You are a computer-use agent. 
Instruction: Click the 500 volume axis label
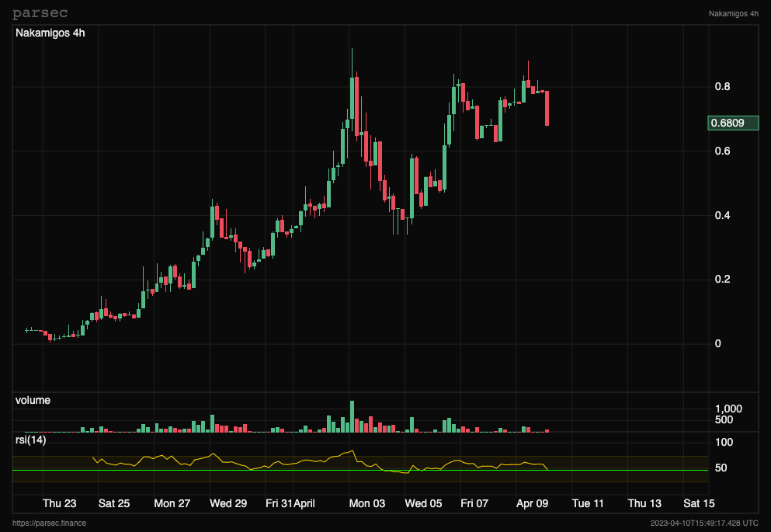[x=724, y=420]
